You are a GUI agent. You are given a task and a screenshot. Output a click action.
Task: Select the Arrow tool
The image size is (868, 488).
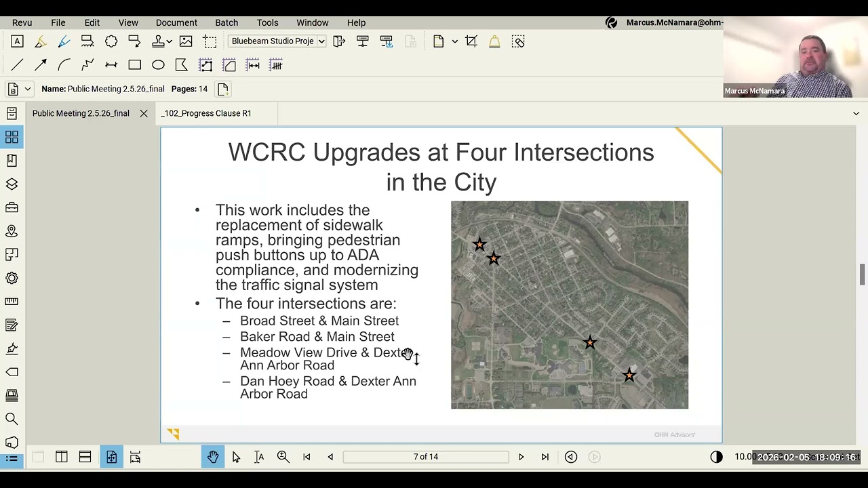[x=41, y=65]
